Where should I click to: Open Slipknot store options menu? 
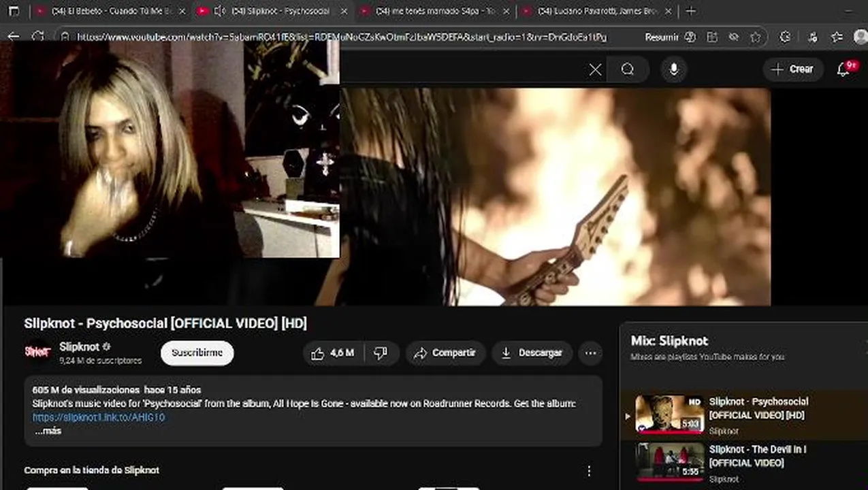click(589, 471)
